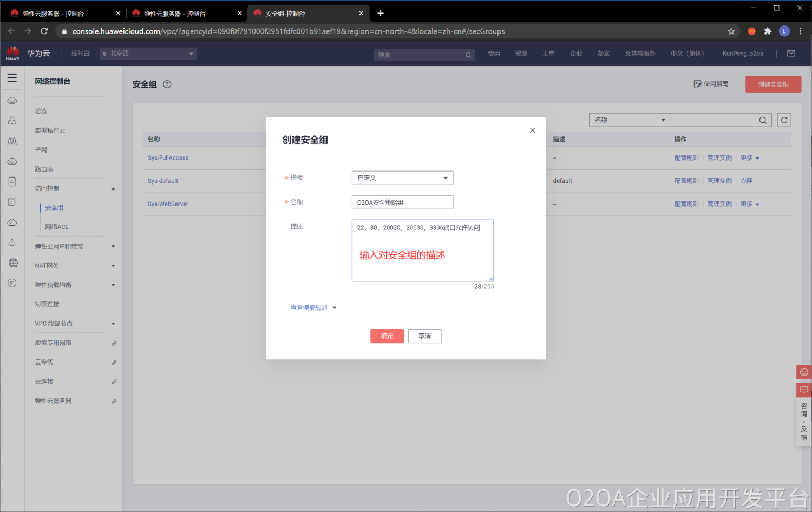812x512 pixels.
Task: Click the globe icon in left icon bar
Action: click(12, 263)
